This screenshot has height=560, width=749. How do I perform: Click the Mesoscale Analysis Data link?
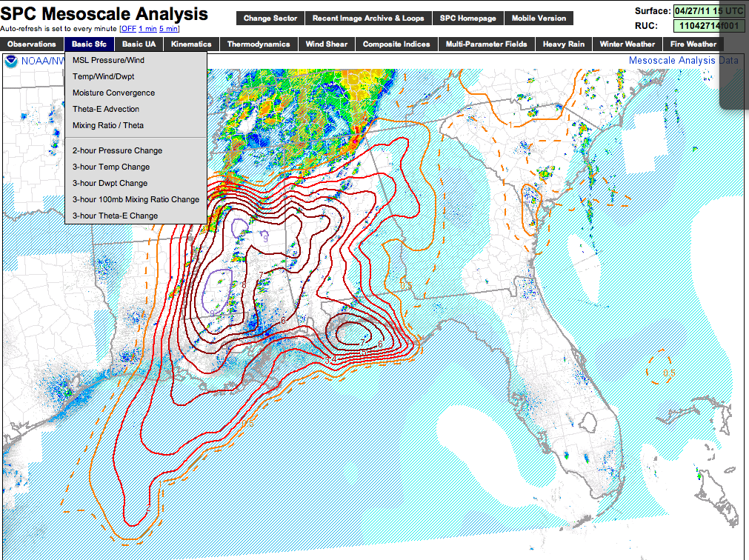pos(683,61)
